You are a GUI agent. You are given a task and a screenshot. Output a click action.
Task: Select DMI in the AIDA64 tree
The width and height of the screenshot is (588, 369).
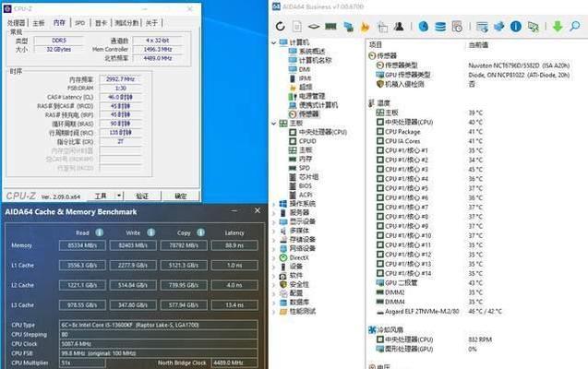click(305, 69)
